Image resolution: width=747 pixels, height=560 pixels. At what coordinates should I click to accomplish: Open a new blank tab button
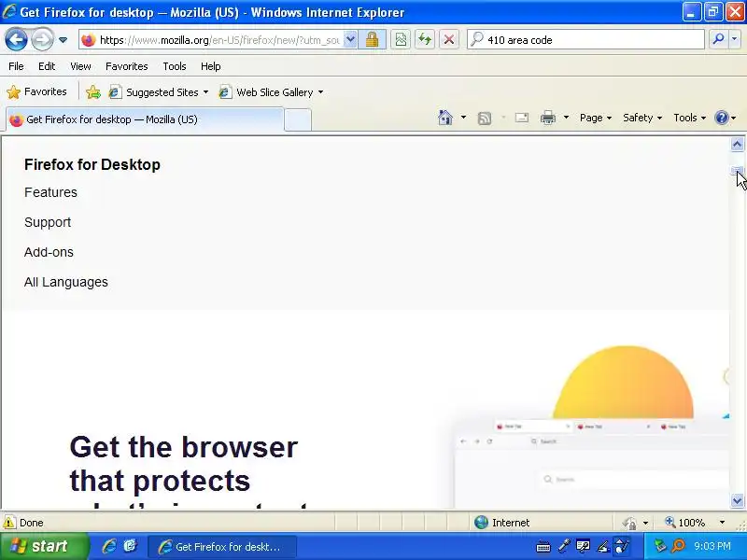click(x=298, y=119)
